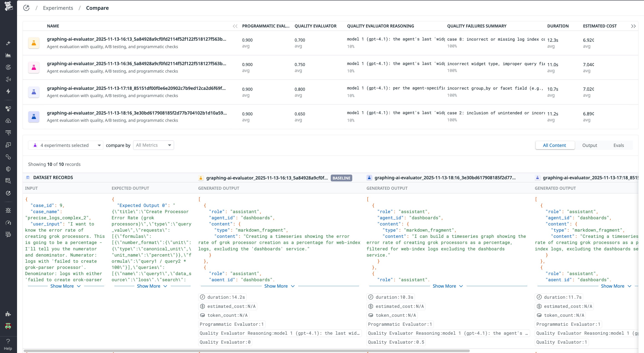Switch the comparison view to Evals
The width and height of the screenshot is (644, 353).
coord(619,145)
